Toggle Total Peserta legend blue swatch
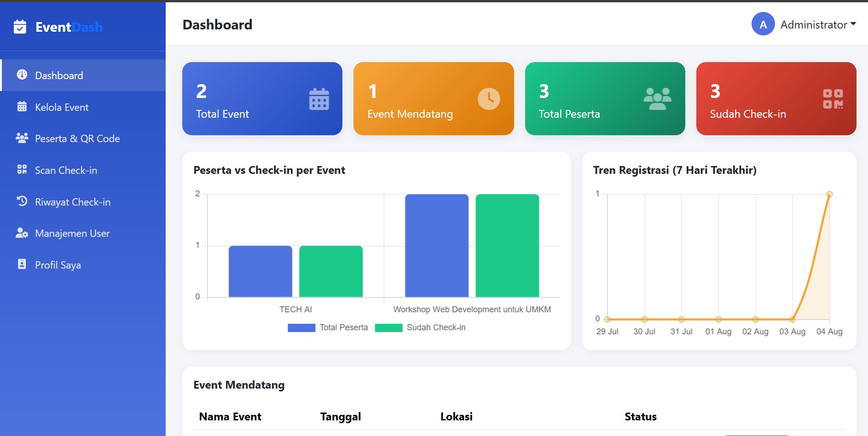The height and width of the screenshot is (436, 868). point(301,327)
